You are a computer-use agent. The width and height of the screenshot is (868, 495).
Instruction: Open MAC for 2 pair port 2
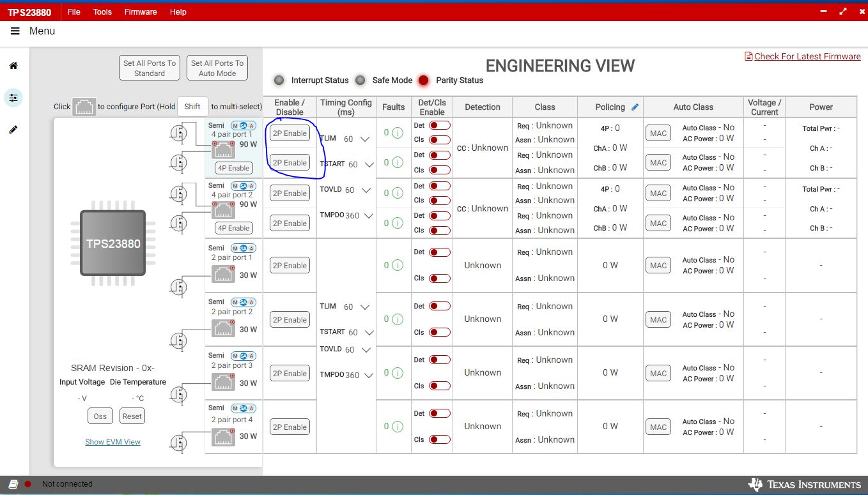(x=658, y=319)
